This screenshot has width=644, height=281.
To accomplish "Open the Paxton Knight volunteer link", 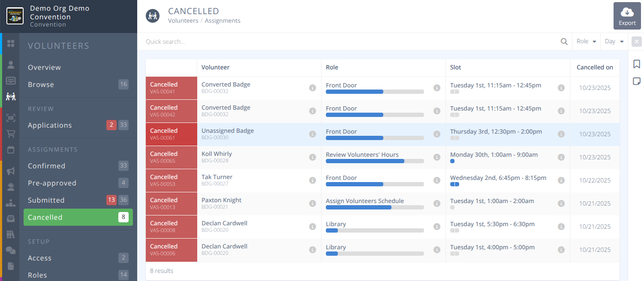I will [221, 200].
